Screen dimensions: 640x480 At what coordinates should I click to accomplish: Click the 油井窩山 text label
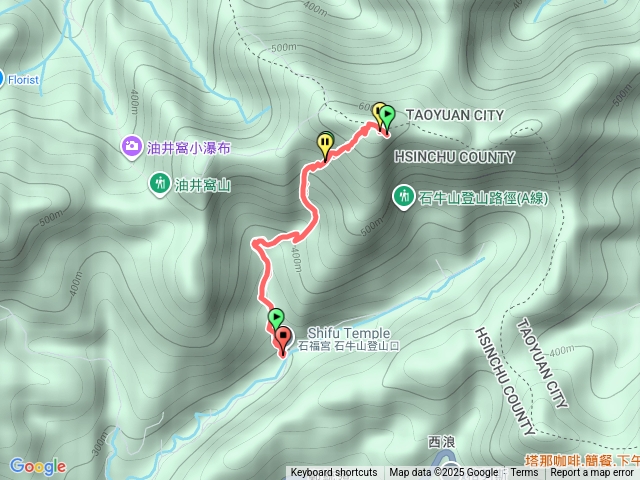[x=203, y=186]
